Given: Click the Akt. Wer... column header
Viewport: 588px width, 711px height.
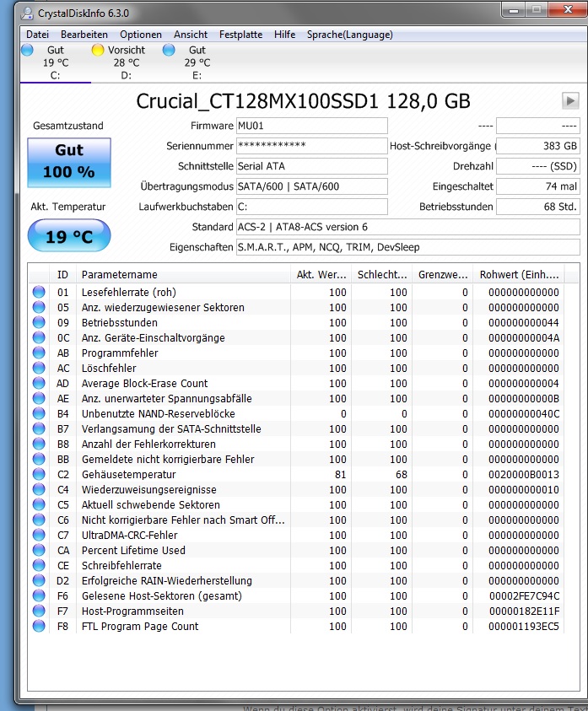Looking at the screenshot, I should [x=321, y=274].
